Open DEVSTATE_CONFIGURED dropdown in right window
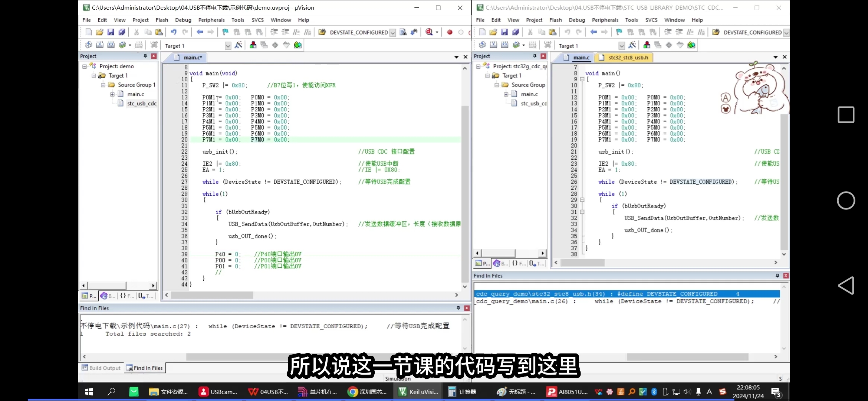 click(x=786, y=33)
